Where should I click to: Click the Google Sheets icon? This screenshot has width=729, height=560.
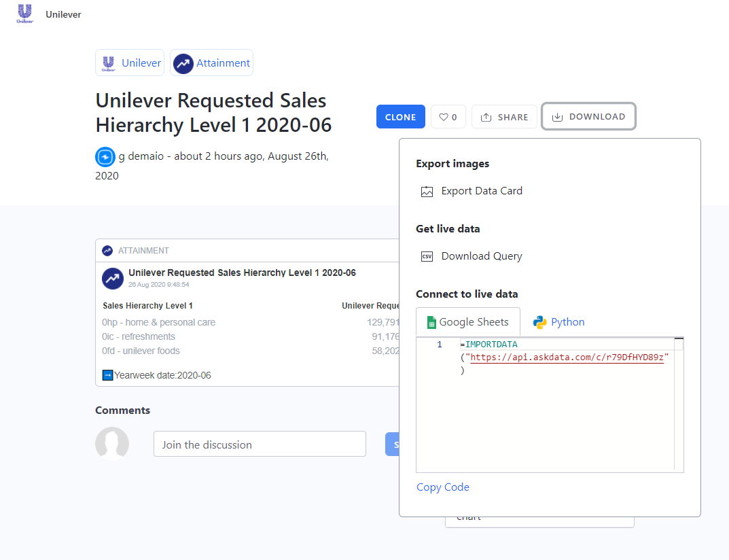point(431,322)
